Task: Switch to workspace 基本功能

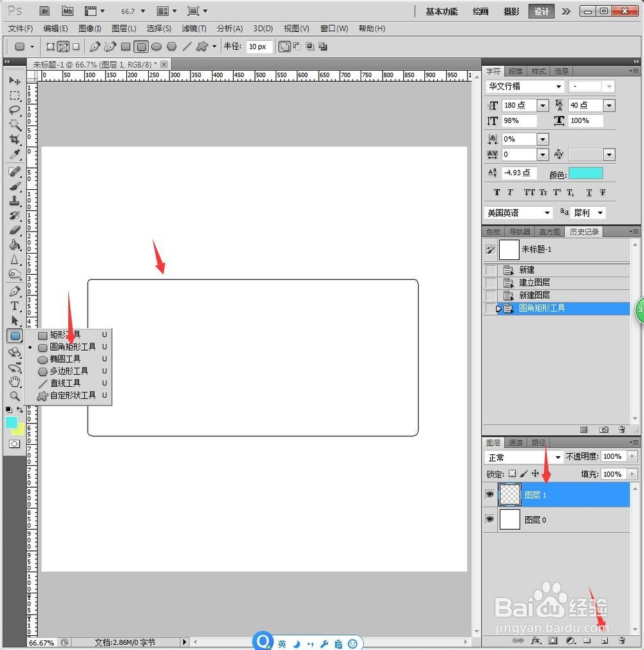Action: coord(442,12)
